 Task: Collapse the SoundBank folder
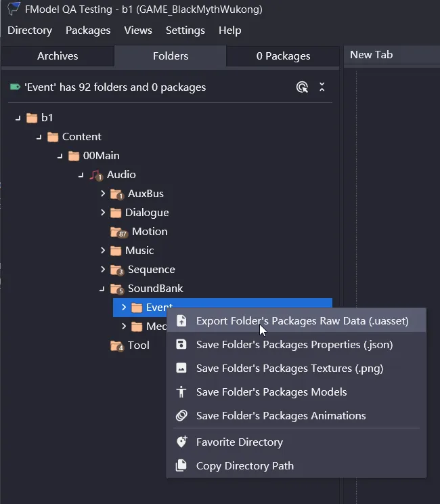point(102,289)
